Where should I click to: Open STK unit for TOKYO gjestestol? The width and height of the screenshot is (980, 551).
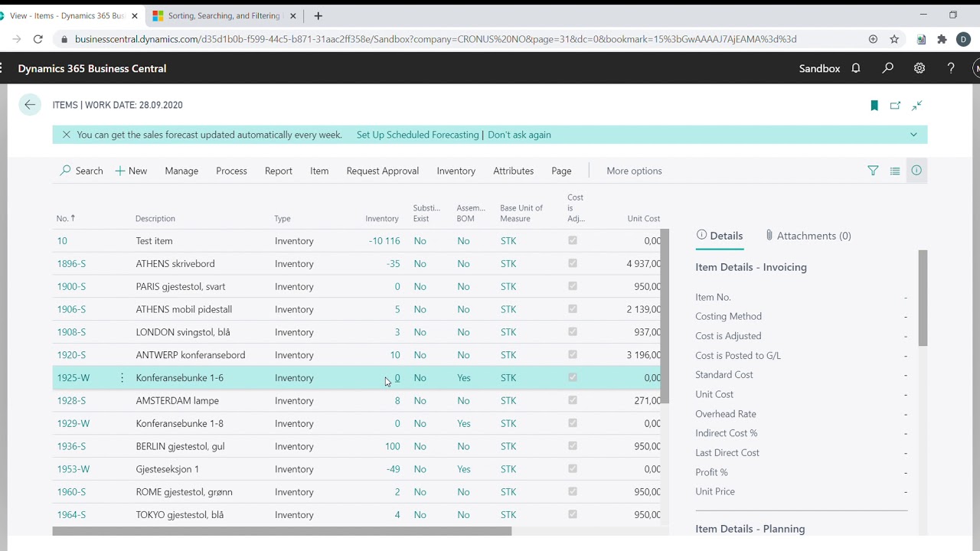coord(508,514)
